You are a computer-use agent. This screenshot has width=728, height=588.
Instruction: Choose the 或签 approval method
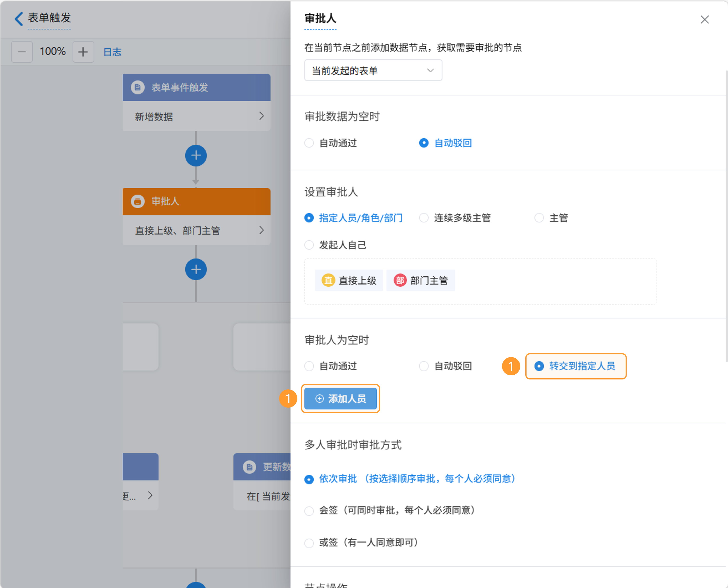click(309, 543)
